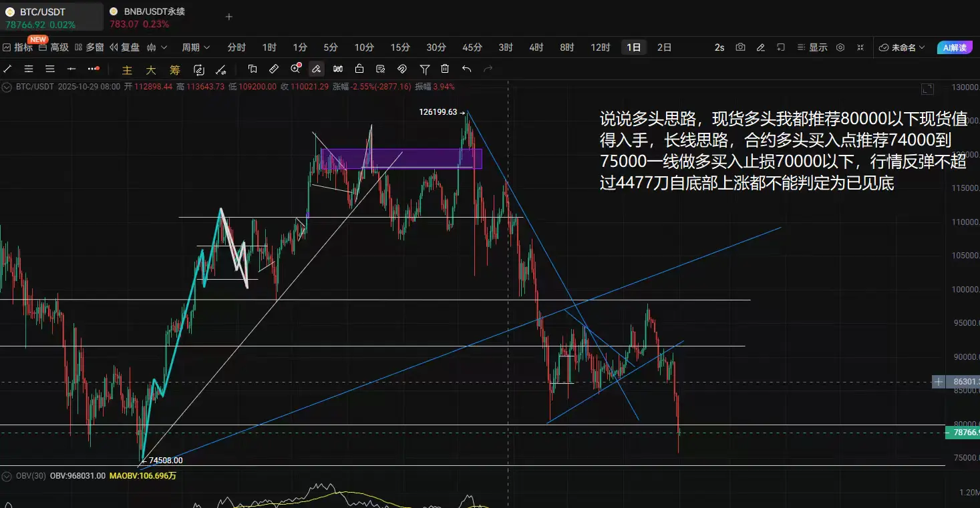Open the drawings filter funnel
Viewport: 980px width, 508px height.
(425, 69)
